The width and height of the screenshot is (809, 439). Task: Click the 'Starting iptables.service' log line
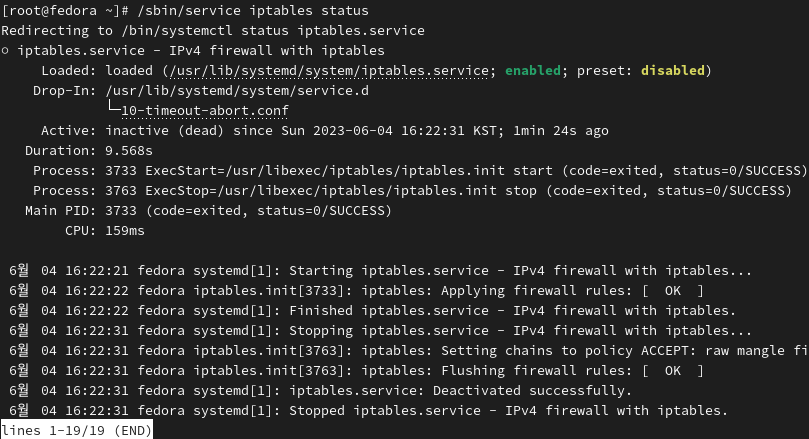[380, 271]
